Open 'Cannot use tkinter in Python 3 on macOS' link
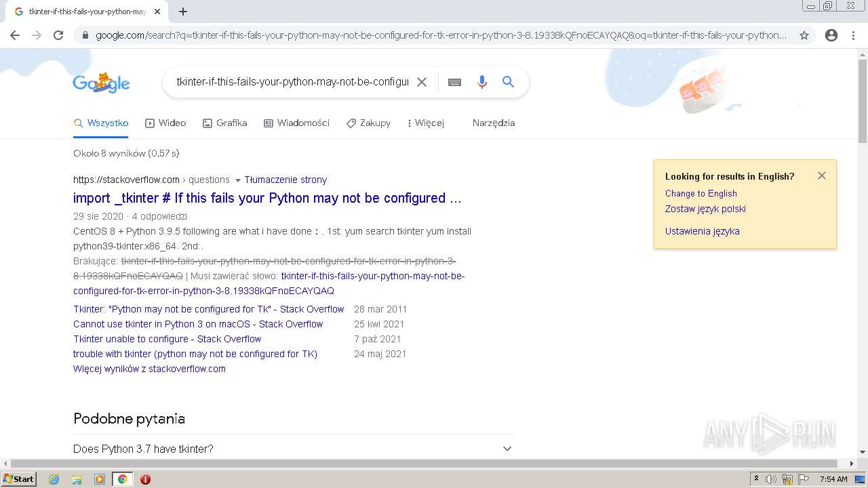The image size is (868, 488). point(198,324)
